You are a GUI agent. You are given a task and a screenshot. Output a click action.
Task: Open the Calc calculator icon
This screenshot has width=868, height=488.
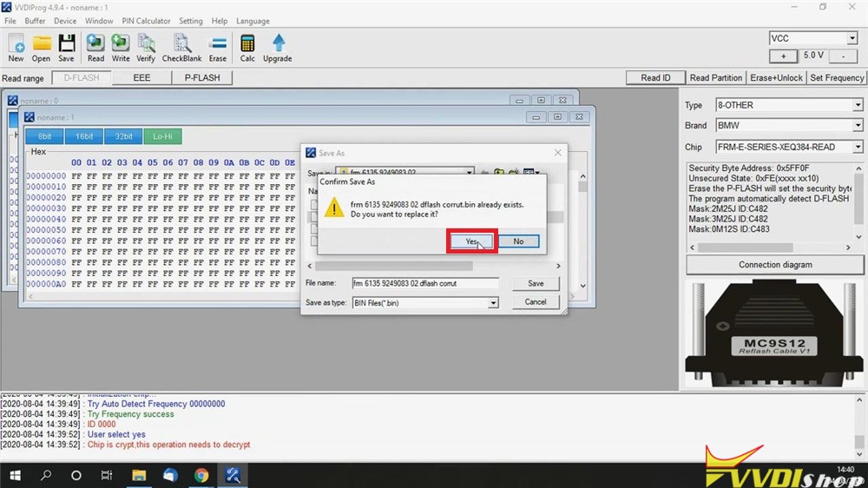(x=247, y=48)
